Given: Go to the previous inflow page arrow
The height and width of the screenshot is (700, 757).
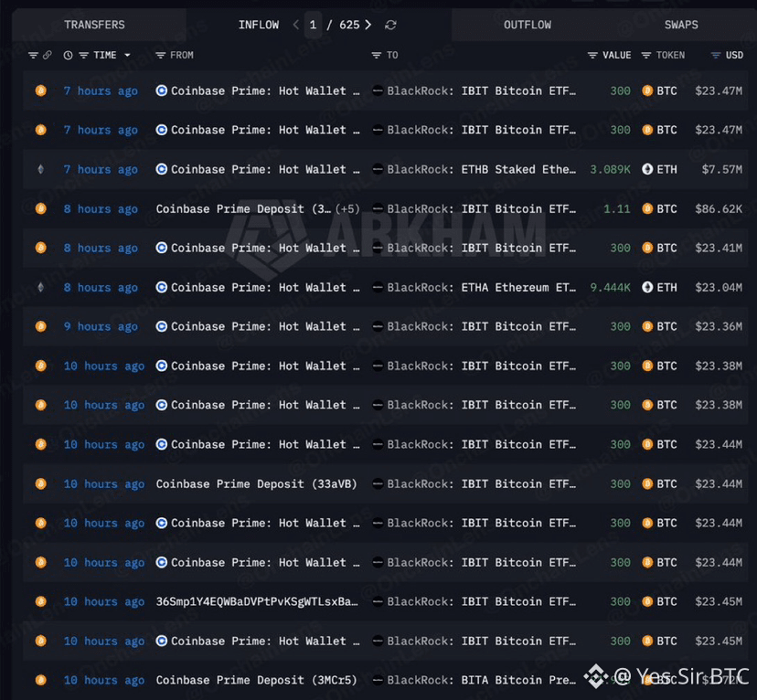Looking at the screenshot, I should pyautogui.click(x=295, y=25).
